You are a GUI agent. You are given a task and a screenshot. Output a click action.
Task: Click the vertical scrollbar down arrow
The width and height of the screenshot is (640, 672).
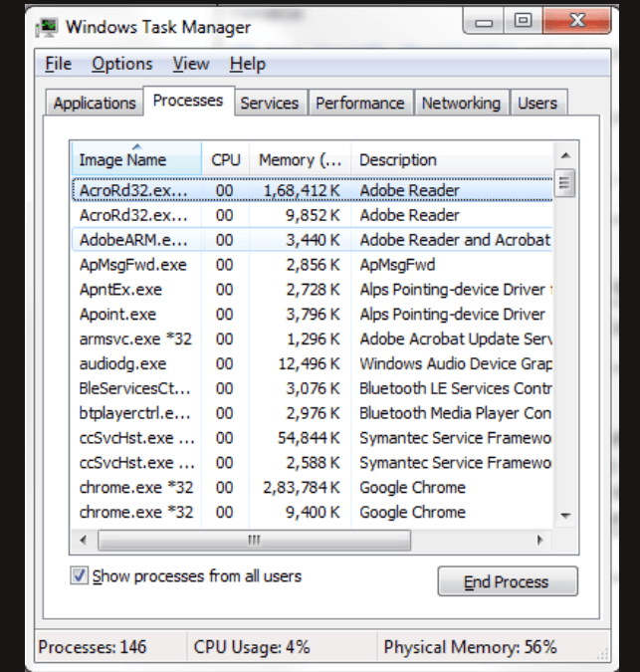point(565,516)
